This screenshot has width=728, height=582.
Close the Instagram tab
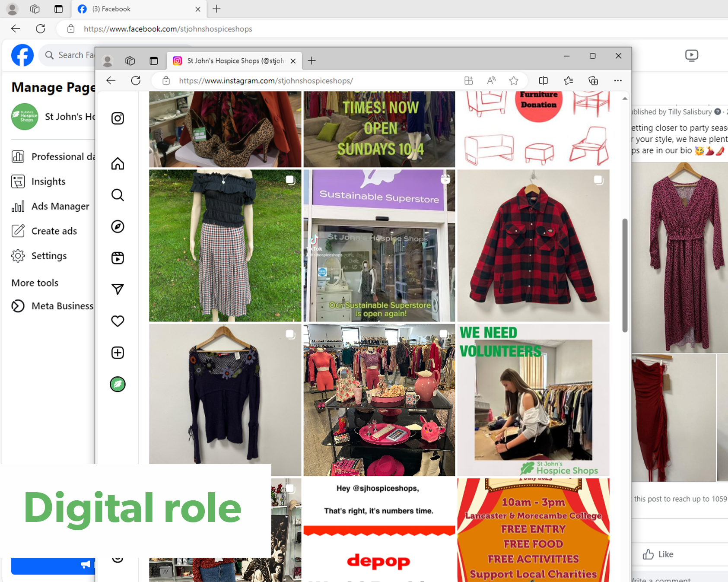click(293, 61)
